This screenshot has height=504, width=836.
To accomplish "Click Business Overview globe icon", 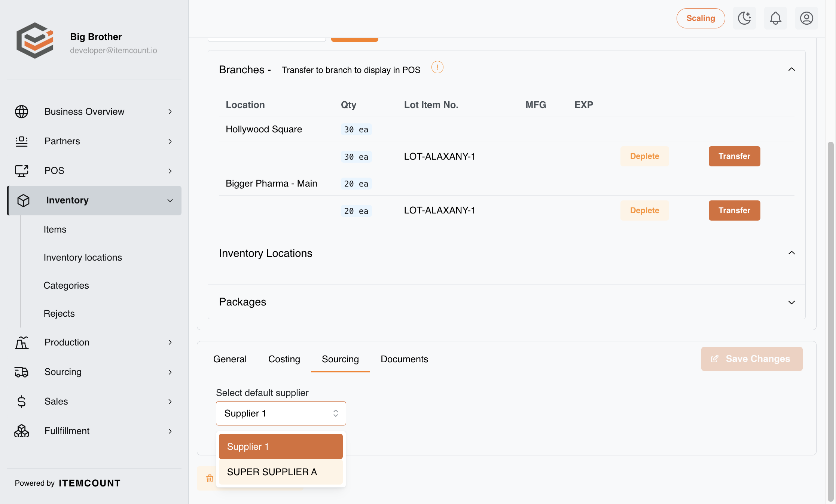I will (x=21, y=111).
